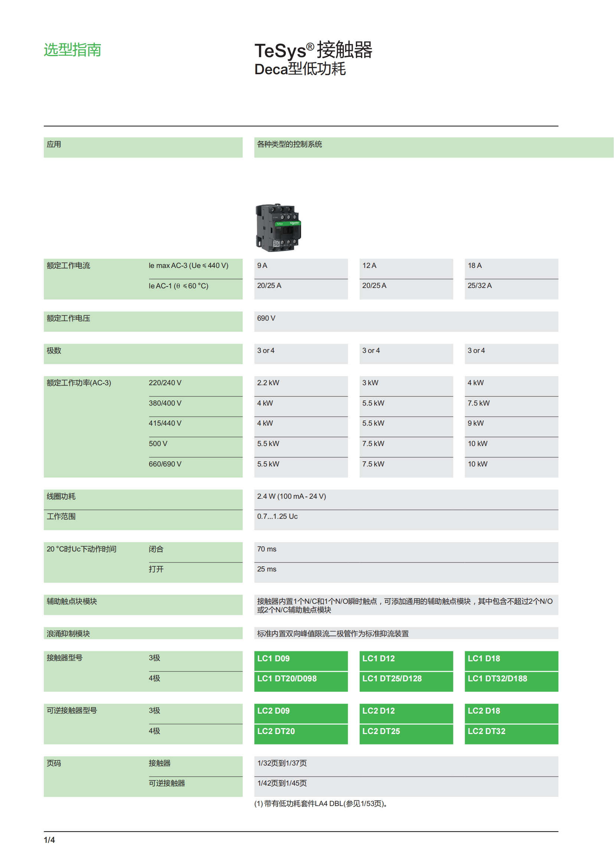
Task: Click the 接触器型号 label
Action: tap(65, 658)
